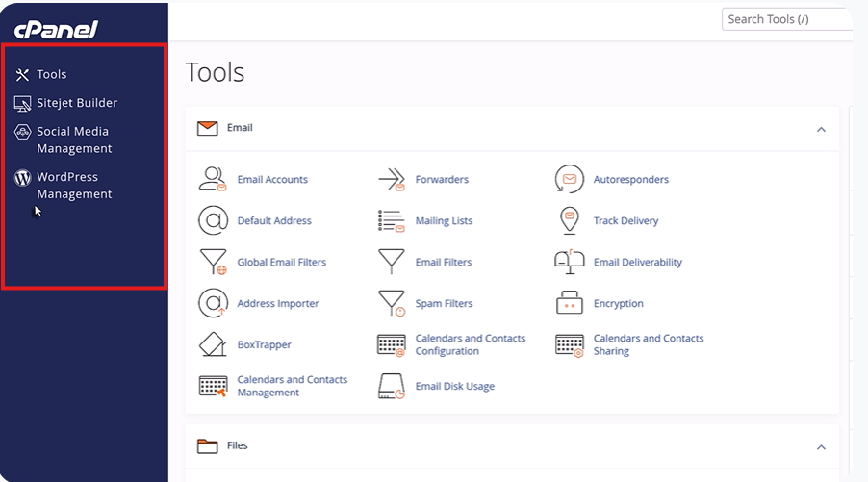868x482 pixels.
Task: Open Calendars and Contacts Management link
Action: (x=293, y=386)
